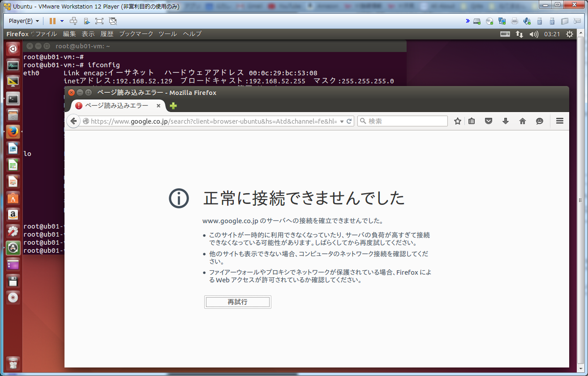This screenshot has height=376, width=588.
Task: Click inside the Firefox search field
Action: pos(403,121)
